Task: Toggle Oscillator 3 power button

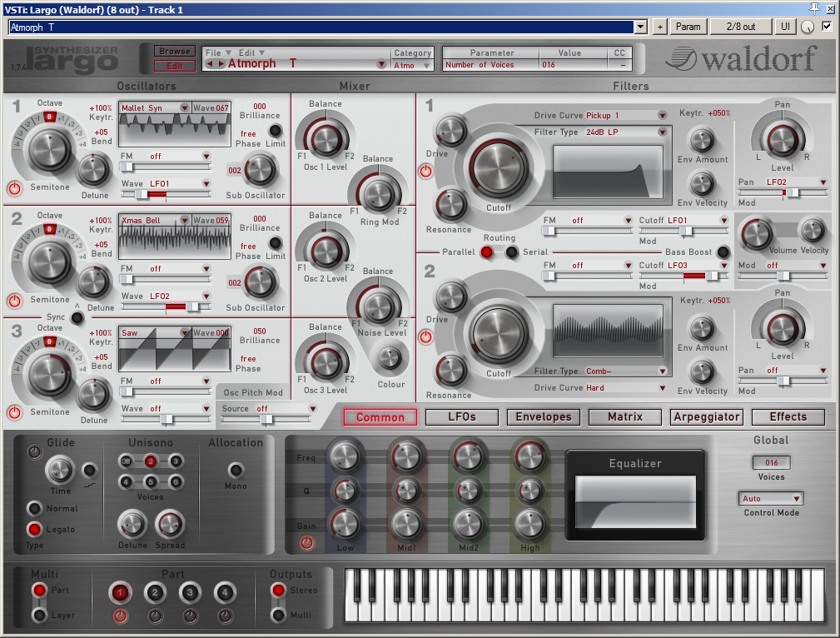Action: (x=14, y=413)
